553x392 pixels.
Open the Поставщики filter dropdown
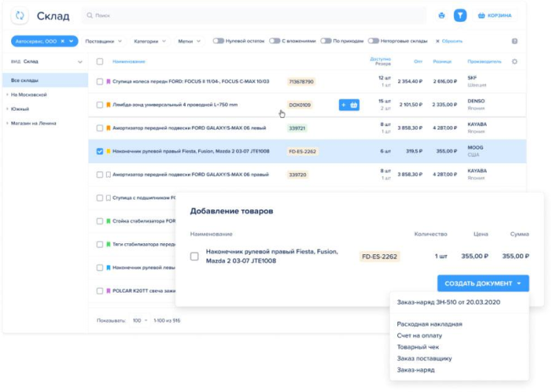point(103,41)
